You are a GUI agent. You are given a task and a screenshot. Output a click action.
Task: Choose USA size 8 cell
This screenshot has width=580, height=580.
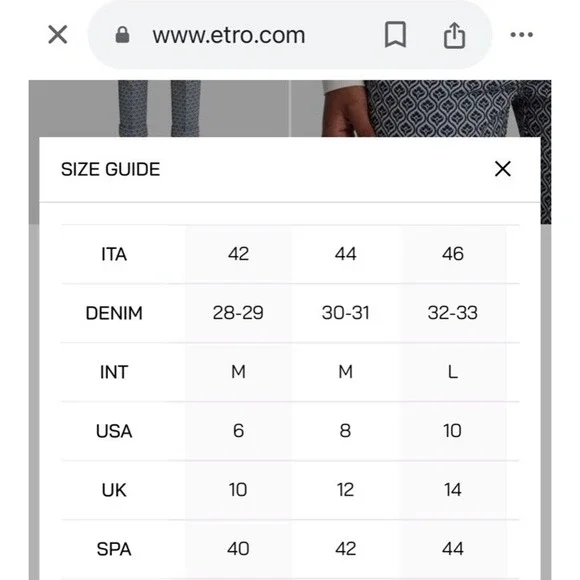[x=345, y=431]
